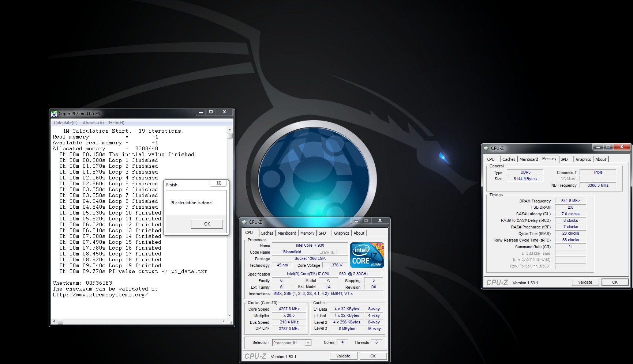Close the Super PI window
Screen dimensions: 633x364
click(225, 112)
